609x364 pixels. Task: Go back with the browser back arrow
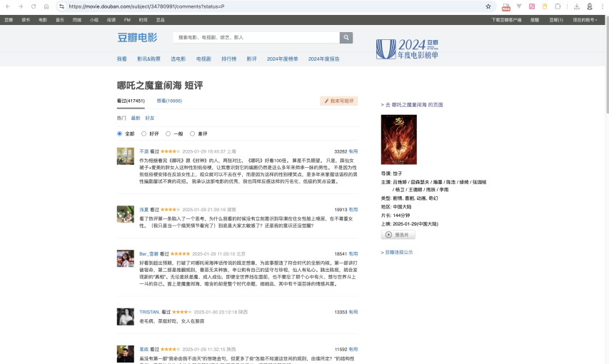pos(8,6)
